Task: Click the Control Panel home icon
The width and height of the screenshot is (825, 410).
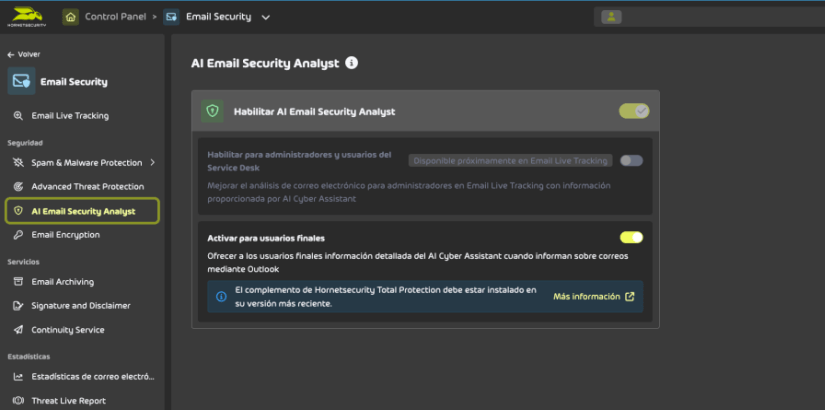Action: tap(71, 16)
